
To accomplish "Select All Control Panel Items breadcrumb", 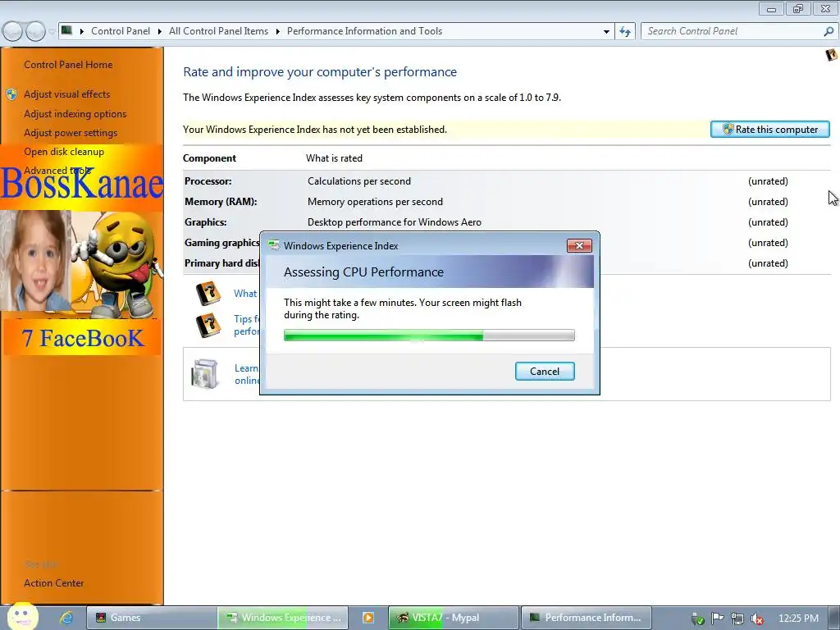I will 218,31.
